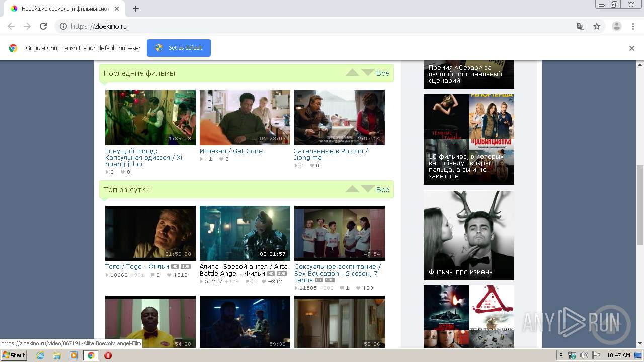
Task: Open the Исчезни / Get Gone thumbnail
Action: 245,118
